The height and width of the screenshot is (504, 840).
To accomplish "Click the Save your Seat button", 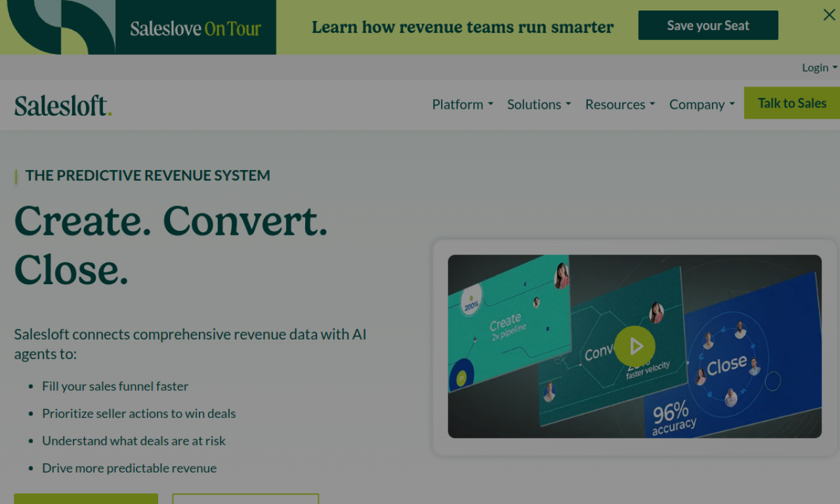I will click(x=707, y=25).
